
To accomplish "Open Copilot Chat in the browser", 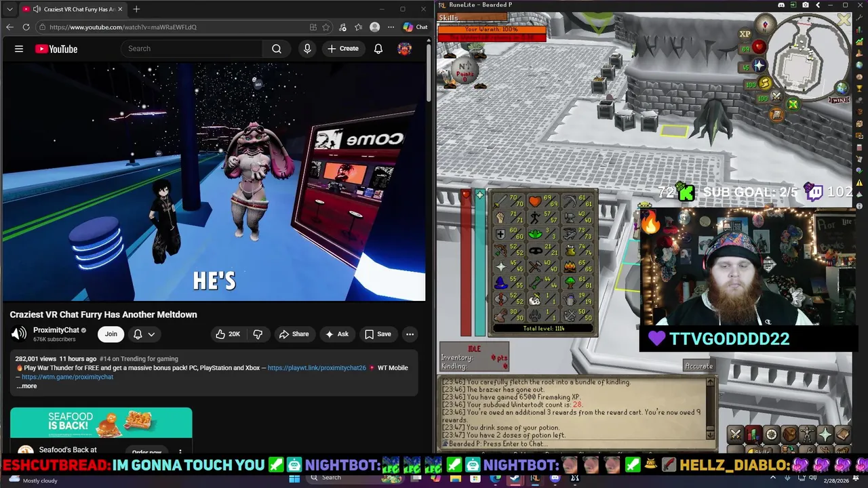I will (x=415, y=27).
